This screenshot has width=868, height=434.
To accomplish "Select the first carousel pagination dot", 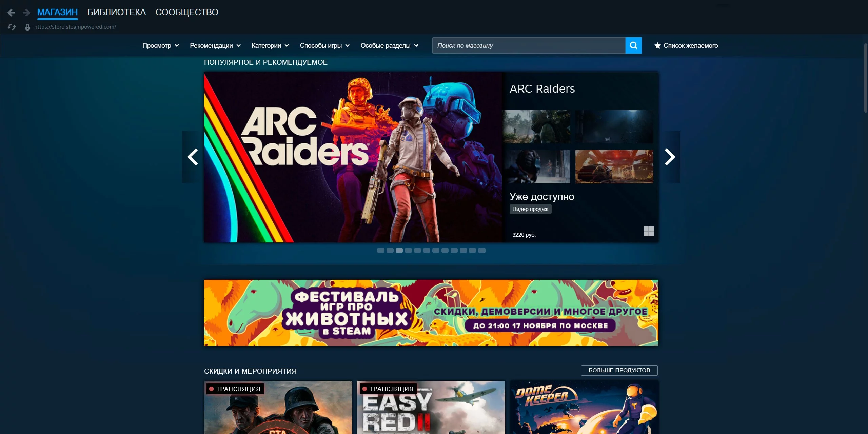I will [381, 251].
